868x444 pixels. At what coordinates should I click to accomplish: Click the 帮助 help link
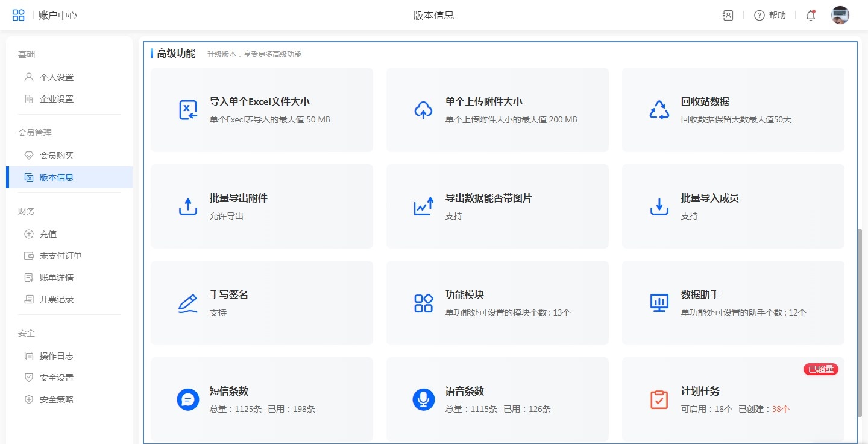(x=770, y=16)
